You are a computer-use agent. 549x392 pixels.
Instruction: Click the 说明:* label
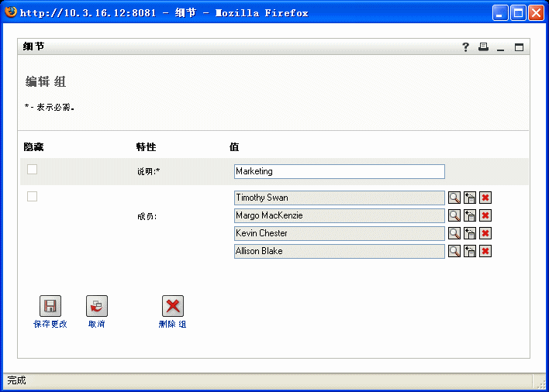148,171
